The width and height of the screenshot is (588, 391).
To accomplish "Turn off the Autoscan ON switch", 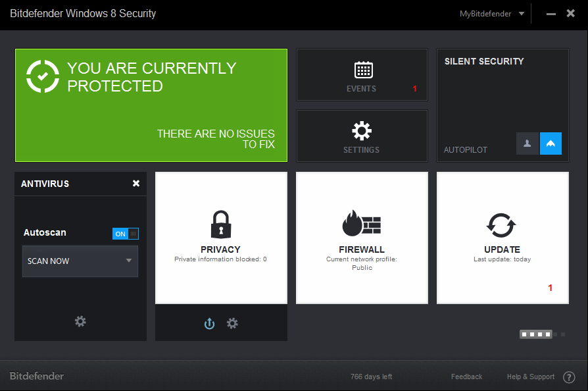I will pyautogui.click(x=126, y=234).
